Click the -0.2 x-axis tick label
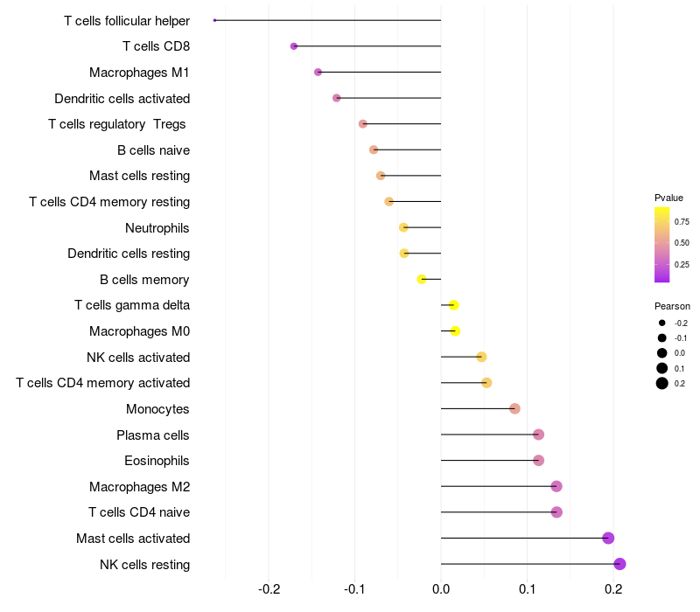700x612 pixels. (269, 589)
